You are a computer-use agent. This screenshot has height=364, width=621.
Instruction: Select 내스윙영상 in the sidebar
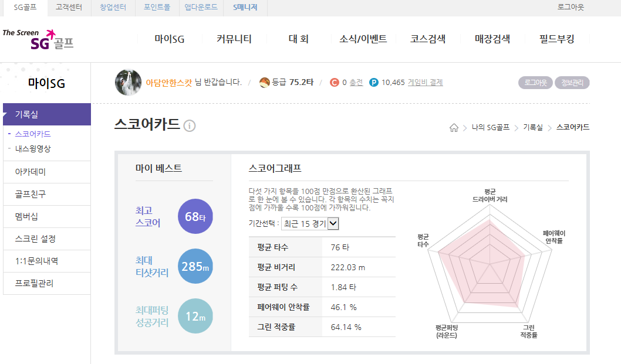(x=33, y=149)
